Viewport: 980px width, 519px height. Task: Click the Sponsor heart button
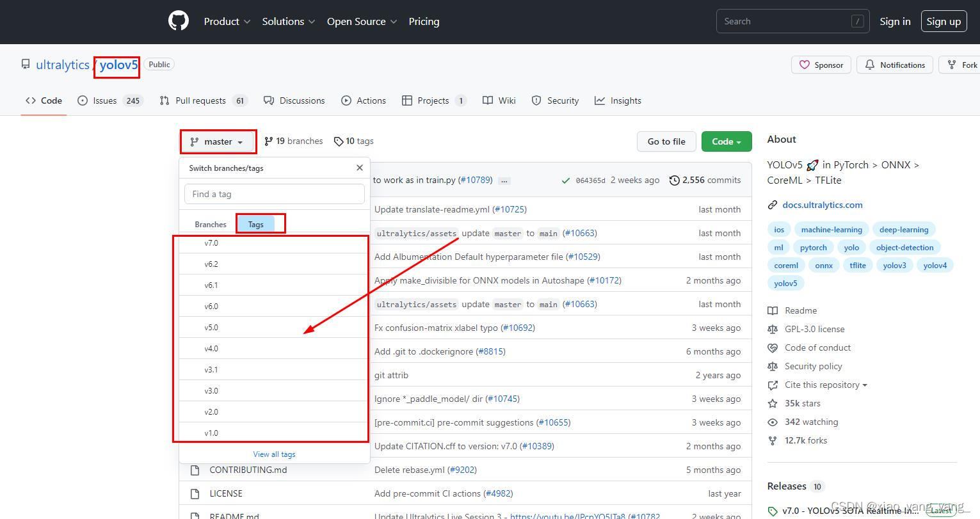[x=821, y=65]
